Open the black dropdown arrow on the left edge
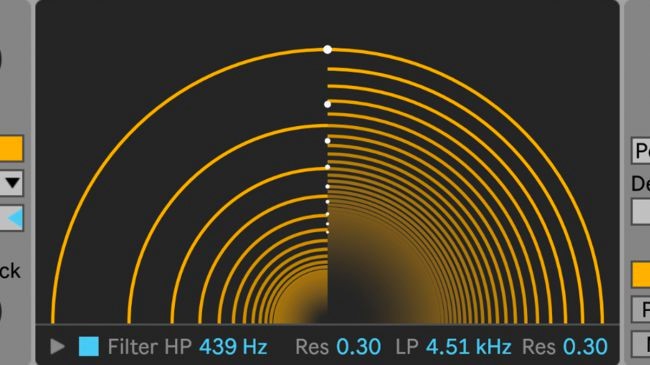Screen dimensions: 650x365 [11, 182]
